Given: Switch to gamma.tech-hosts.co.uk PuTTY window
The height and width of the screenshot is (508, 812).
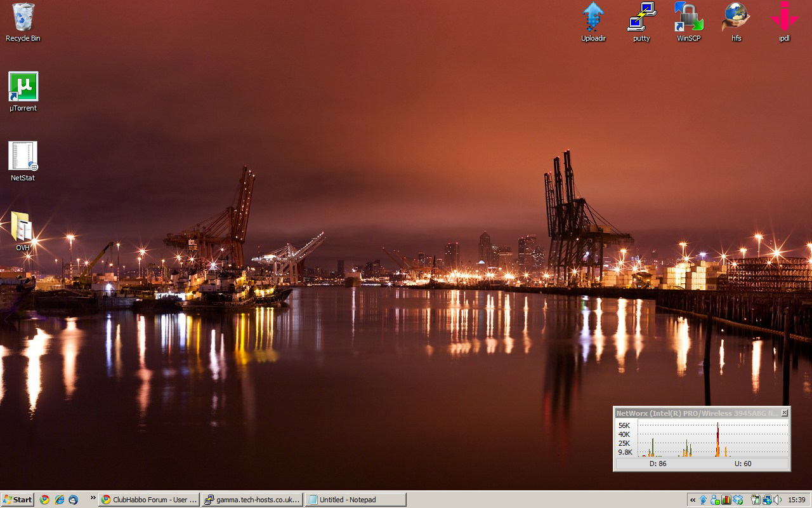Looking at the screenshot, I should 252,500.
